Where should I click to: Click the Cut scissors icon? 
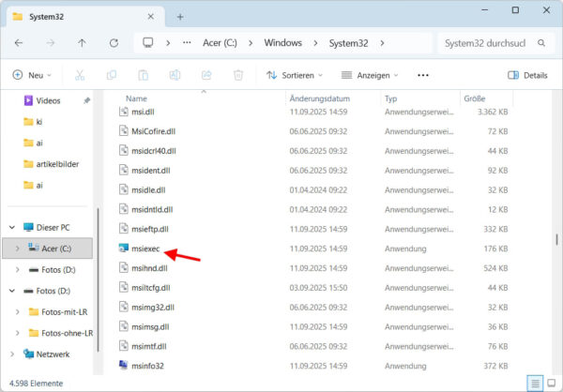pyautogui.click(x=80, y=75)
